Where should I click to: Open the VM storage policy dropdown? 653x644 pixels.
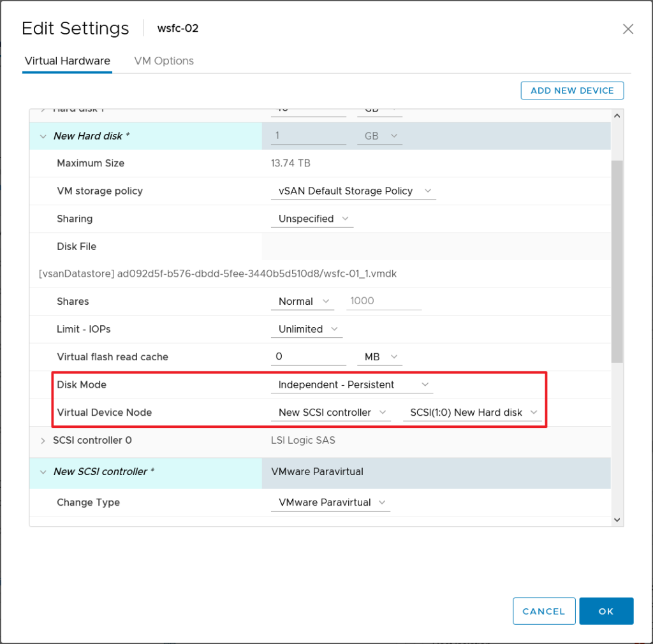(354, 191)
